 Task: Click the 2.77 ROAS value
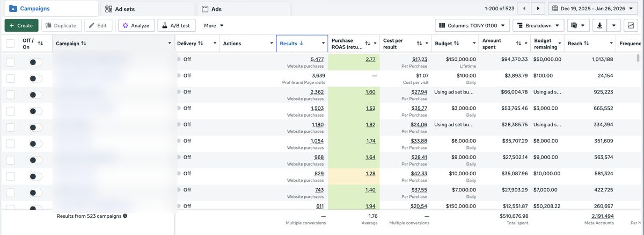pyautogui.click(x=370, y=59)
